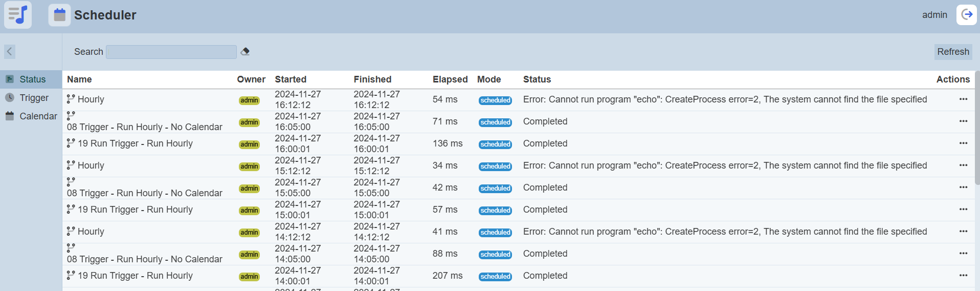Open actions menu for the 16:12:12 Hourly run
The width and height of the screenshot is (980, 291).
(x=963, y=99)
